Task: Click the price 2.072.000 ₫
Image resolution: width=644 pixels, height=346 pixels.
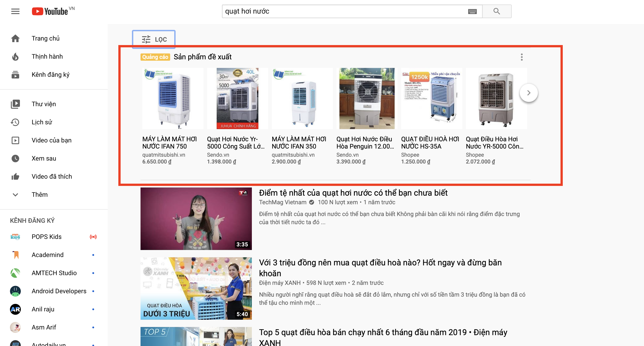Action: [480, 162]
